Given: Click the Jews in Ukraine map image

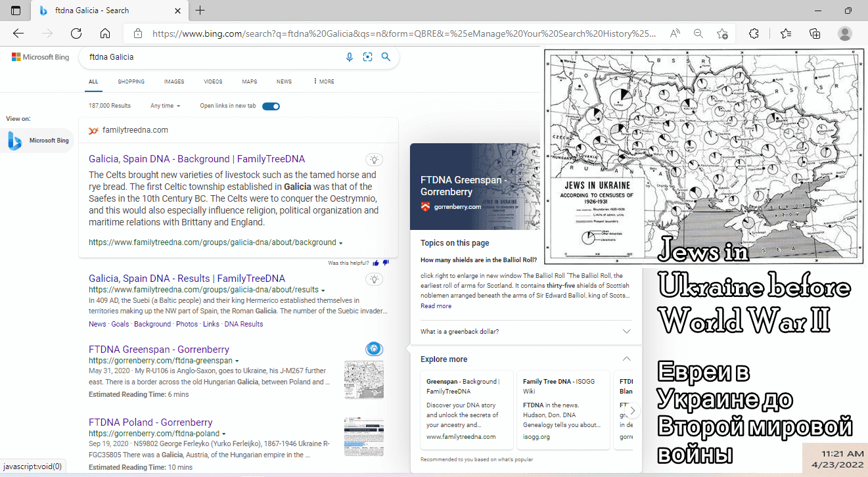Looking at the screenshot, I should pos(703,156).
